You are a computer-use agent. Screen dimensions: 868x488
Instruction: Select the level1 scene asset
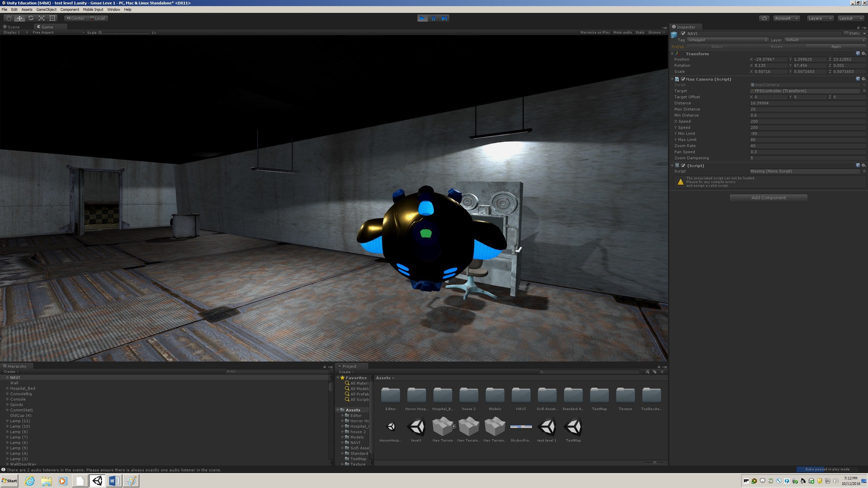pyautogui.click(x=416, y=430)
